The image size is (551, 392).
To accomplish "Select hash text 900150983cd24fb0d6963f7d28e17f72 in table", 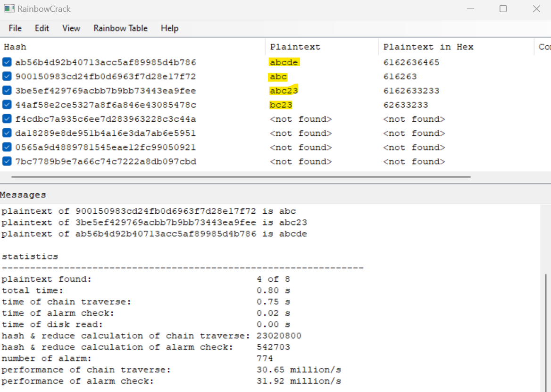I will click(106, 76).
